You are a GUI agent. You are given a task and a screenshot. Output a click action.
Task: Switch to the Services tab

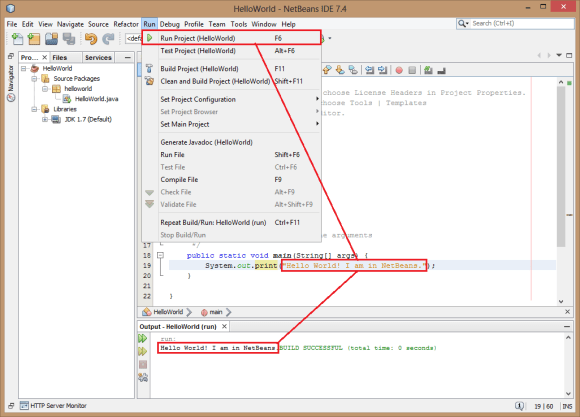click(x=98, y=57)
